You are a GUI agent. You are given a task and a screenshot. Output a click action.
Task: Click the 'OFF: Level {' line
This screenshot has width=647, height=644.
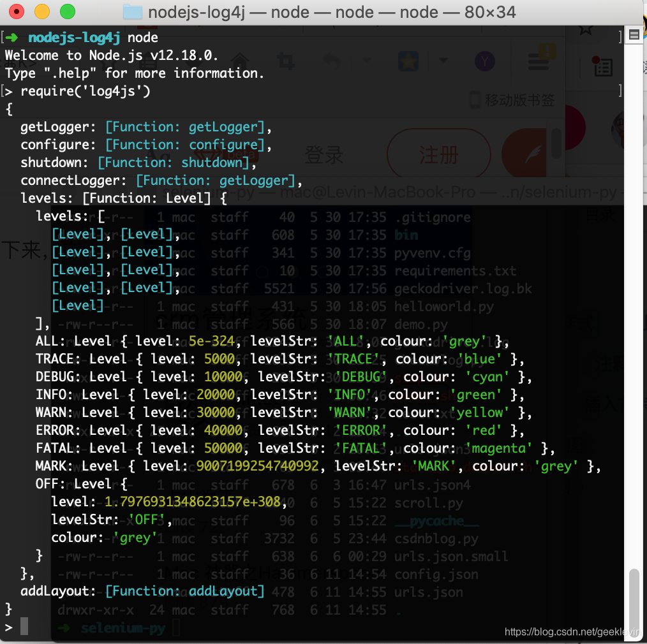[x=82, y=484]
